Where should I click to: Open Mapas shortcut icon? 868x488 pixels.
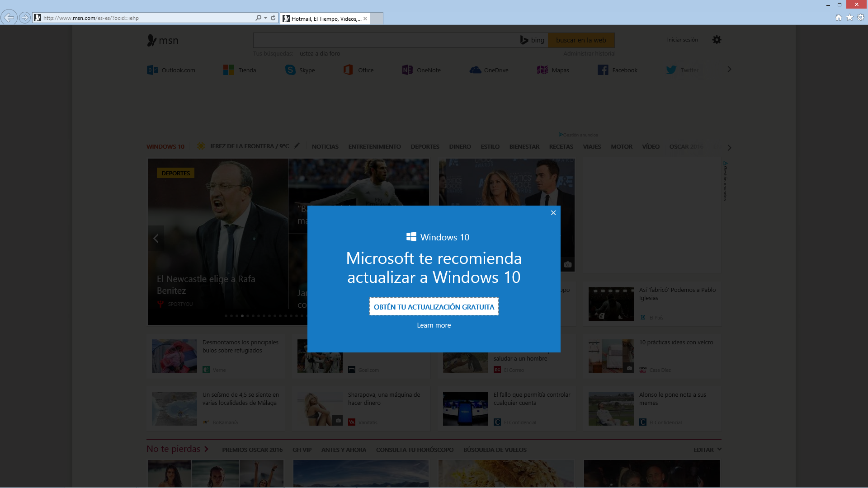pos(542,70)
